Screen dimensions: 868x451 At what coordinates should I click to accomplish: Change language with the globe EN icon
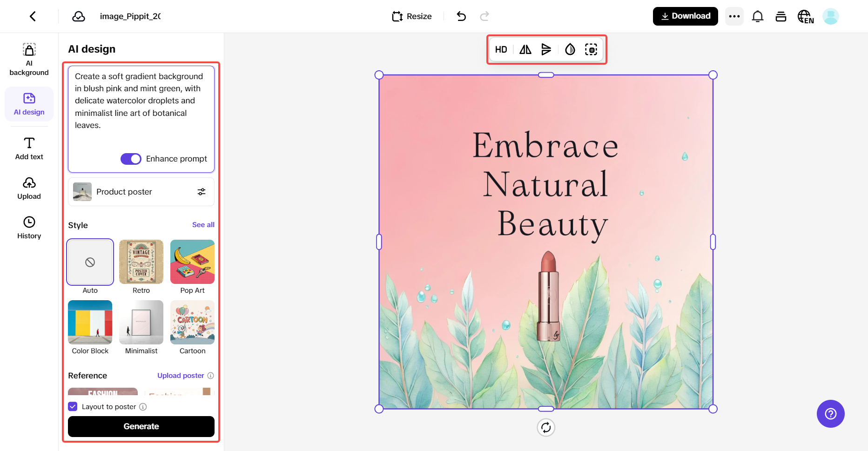click(x=806, y=17)
